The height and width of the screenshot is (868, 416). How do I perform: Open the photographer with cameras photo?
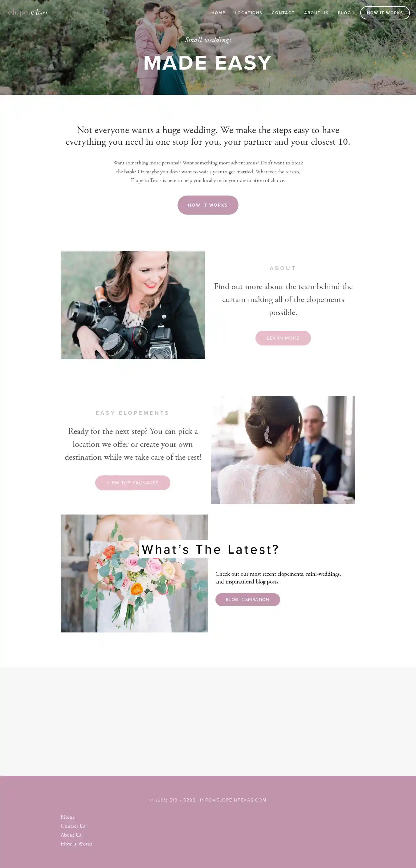click(x=133, y=305)
